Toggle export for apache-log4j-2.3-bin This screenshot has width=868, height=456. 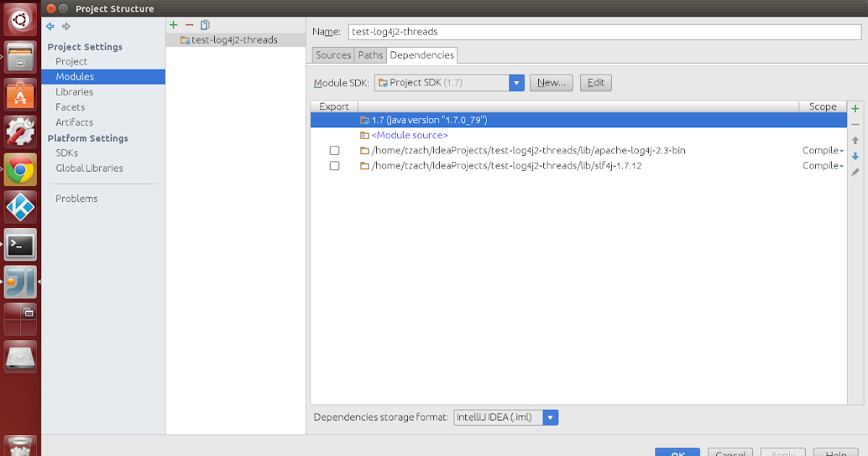point(334,151)
